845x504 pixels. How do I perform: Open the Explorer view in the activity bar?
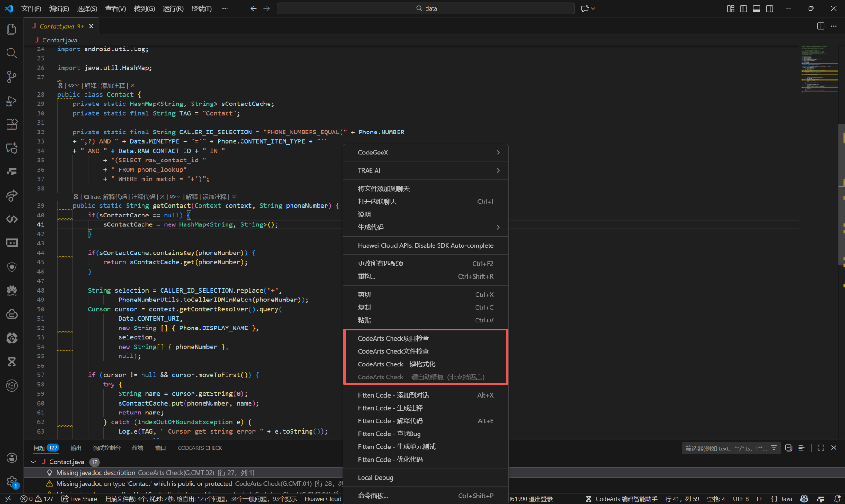point(12,29)
